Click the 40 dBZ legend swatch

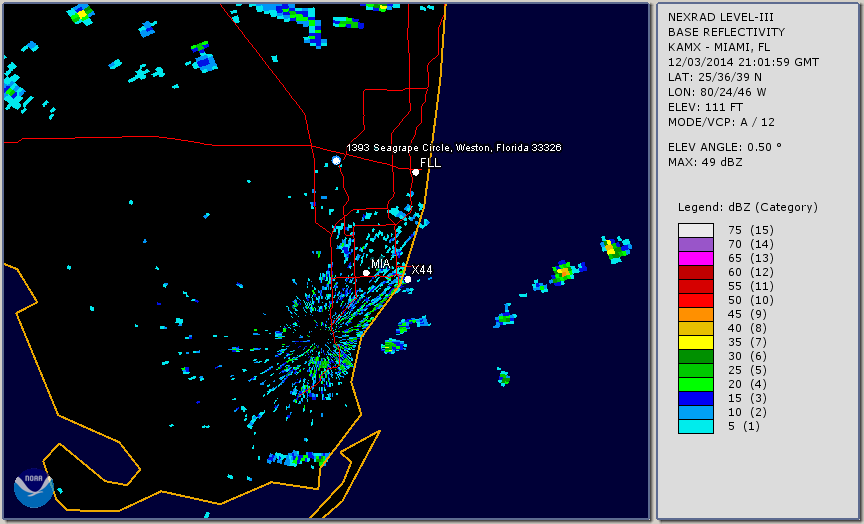[695, 328]
